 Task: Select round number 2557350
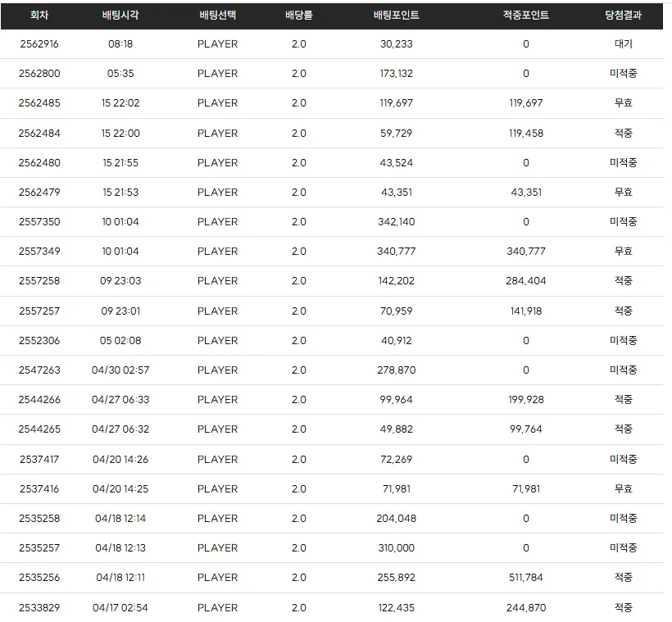39,221
